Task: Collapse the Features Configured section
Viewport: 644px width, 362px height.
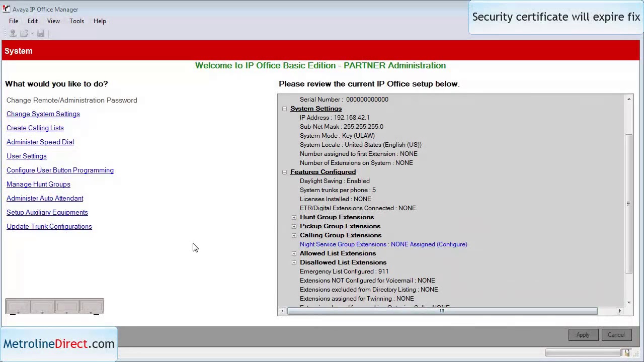Action: coord(284,172)
